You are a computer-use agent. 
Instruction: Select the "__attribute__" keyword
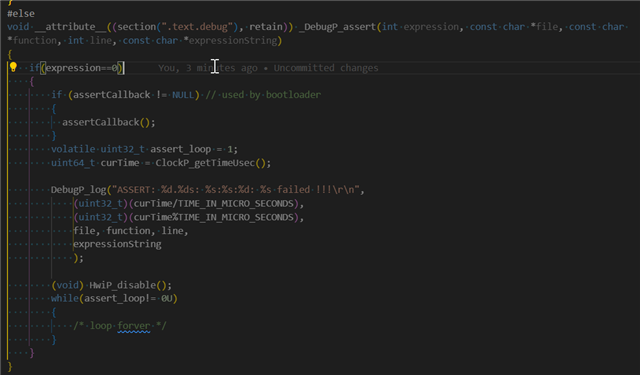click(70, 27)
